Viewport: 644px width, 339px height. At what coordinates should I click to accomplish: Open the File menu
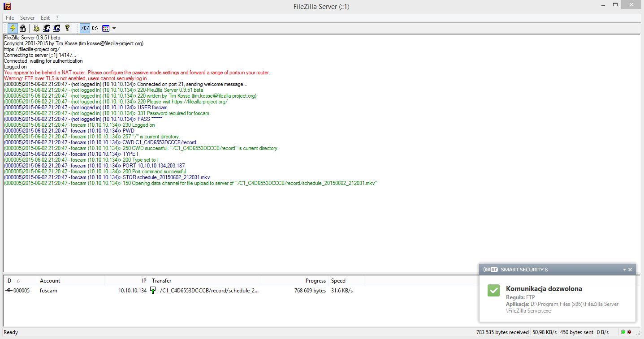[10, 18]
